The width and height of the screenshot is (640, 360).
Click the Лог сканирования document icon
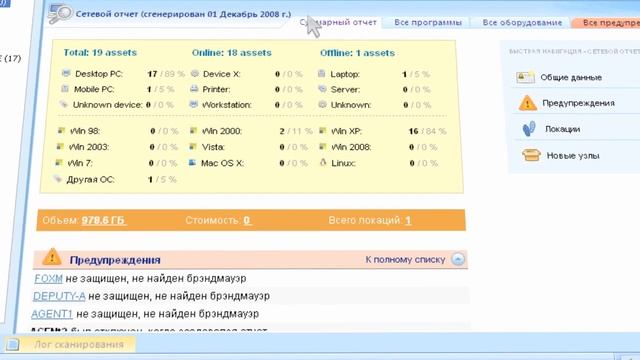(x=12, y=344)
